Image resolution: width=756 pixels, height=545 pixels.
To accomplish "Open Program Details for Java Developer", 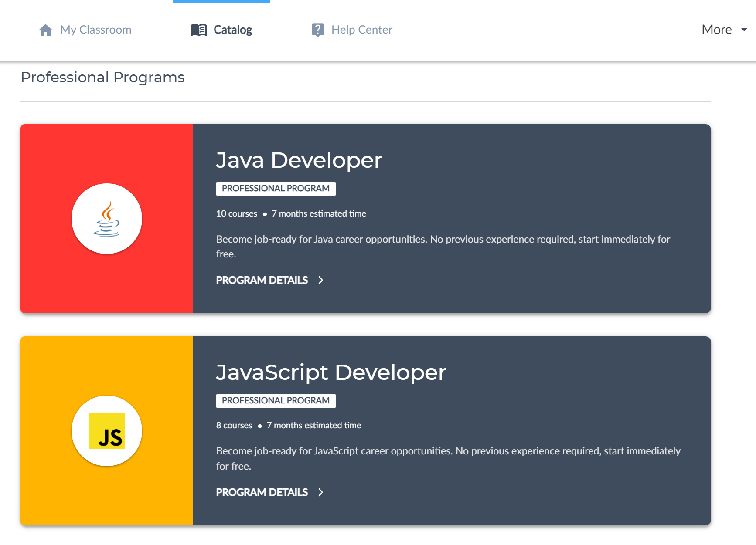I will (x=262, y=280).
